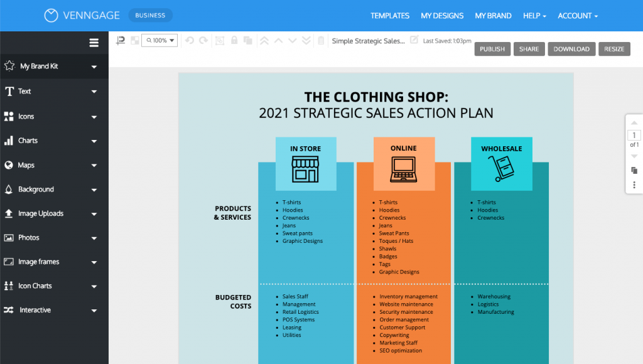Delete selection using the trash icon
Image resolution: width=643 pixels, height=364 pixels.
click(x=320, y=40)
